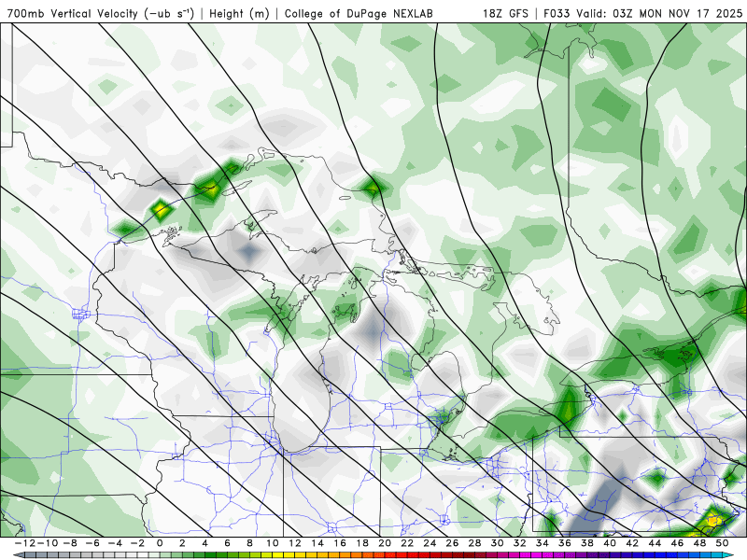Click the 46 value on color scale
The width and height of the screenshot is (747, 560).
coord(678,543)
